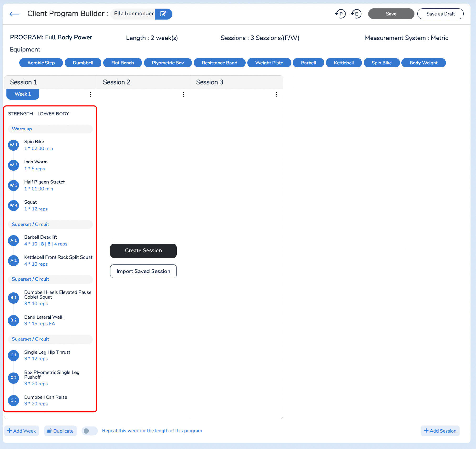Click '4 * 10 | 8 | 6 | 4 reps' value
Viewport: 476px width, 449px height.
(46, 244)
